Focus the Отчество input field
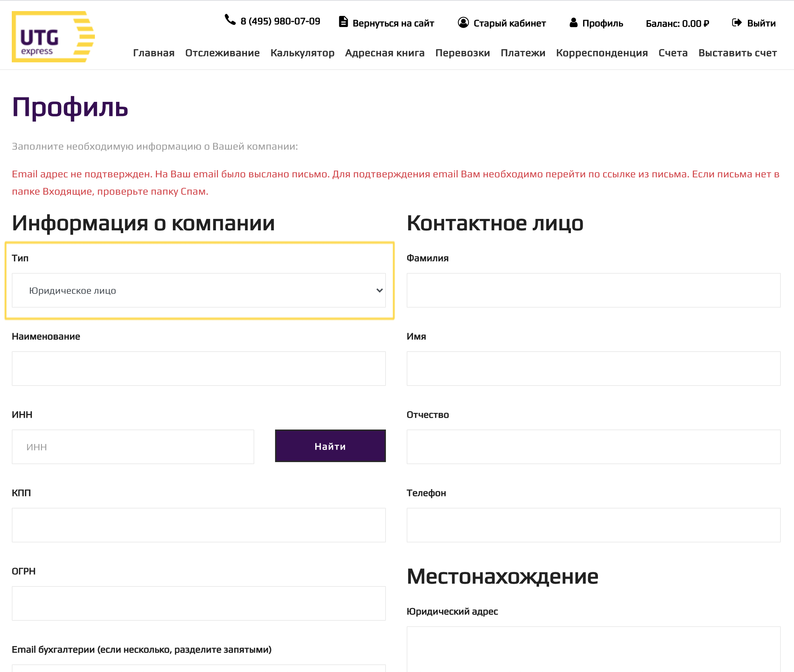The width and height of the screenshot is (794, 672). tap(594, 447)
